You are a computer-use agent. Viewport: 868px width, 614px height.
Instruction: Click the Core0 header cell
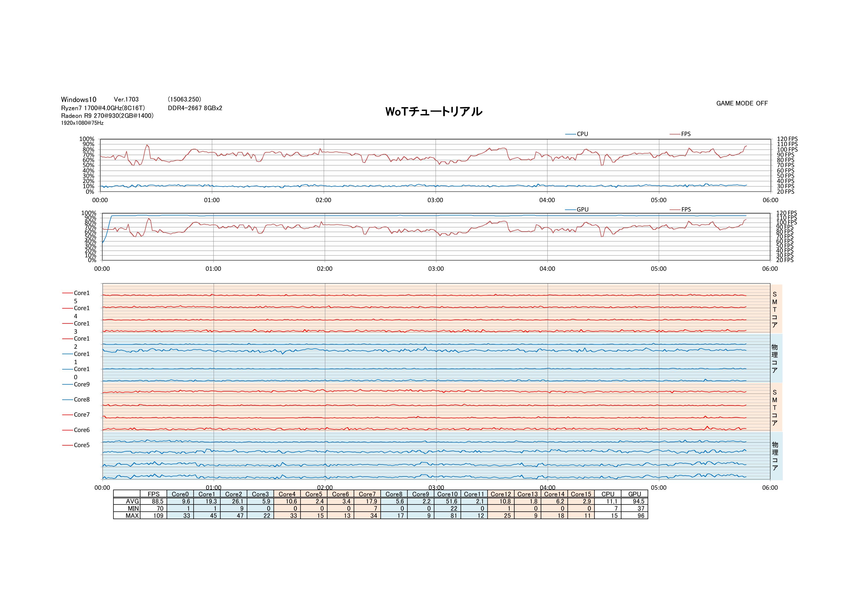(x=180, y=494)
